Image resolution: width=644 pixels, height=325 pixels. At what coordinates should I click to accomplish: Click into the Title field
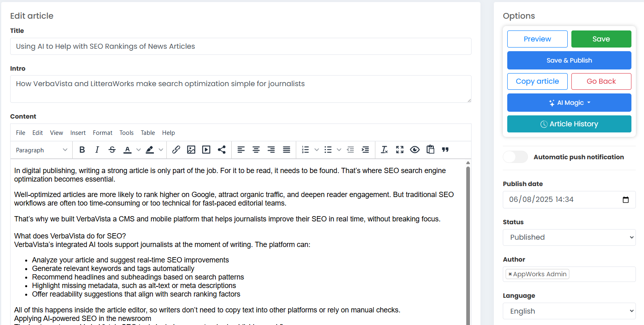coord(241,46)
